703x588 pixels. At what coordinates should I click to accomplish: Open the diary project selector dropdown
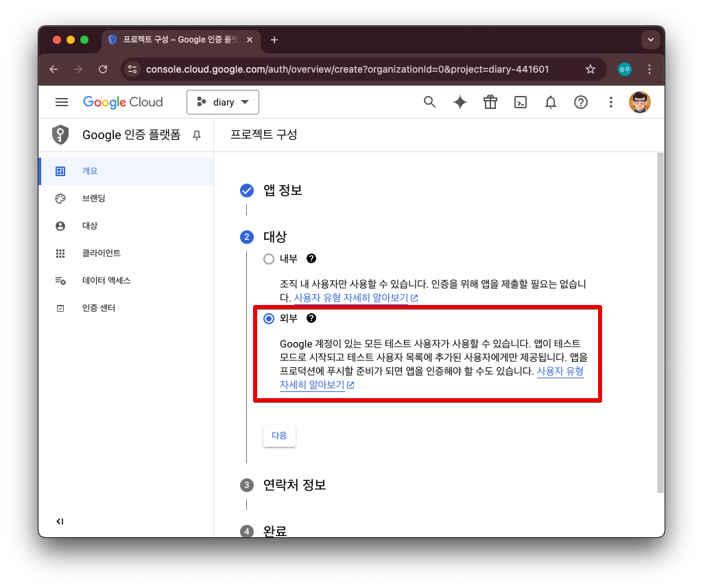[x=223, y=102]
